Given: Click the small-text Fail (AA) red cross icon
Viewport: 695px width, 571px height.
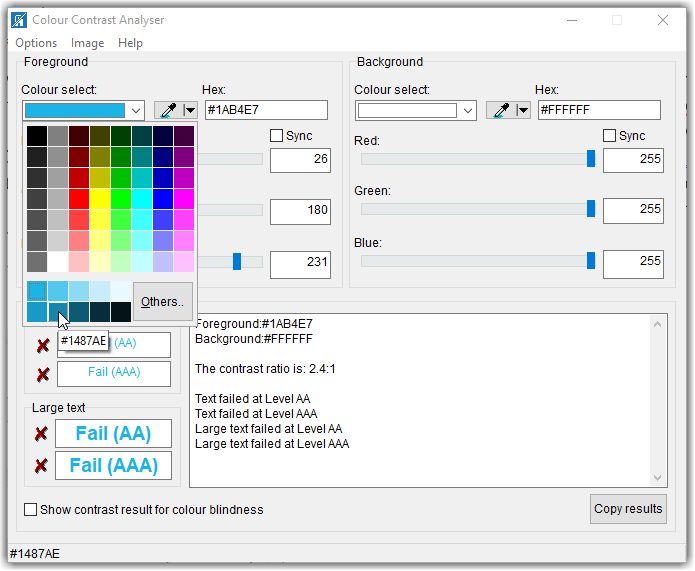Looking at the screenshot, I should (x=42, y=346).
